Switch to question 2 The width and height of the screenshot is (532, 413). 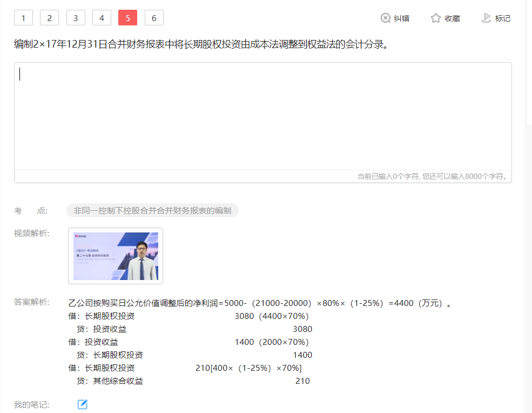pos(49,18)
